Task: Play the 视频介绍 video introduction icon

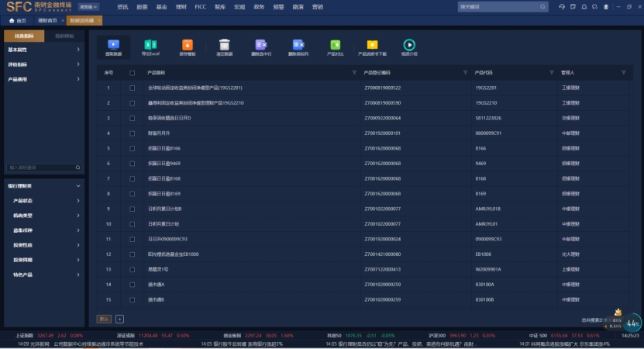Action: click(409, 45)
